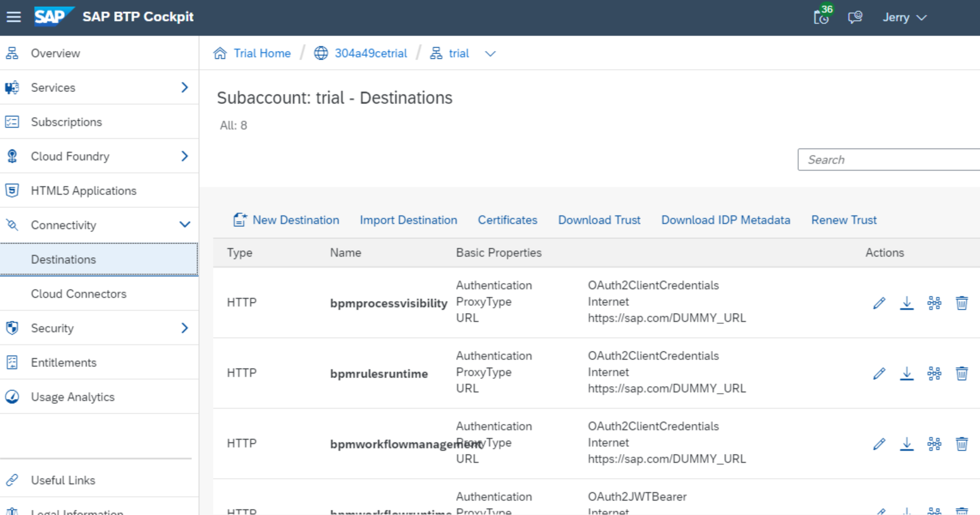The image size is (980, 515).
Task: Export bpmrulesruntime destination download icon
Action: tap(907, 374)
